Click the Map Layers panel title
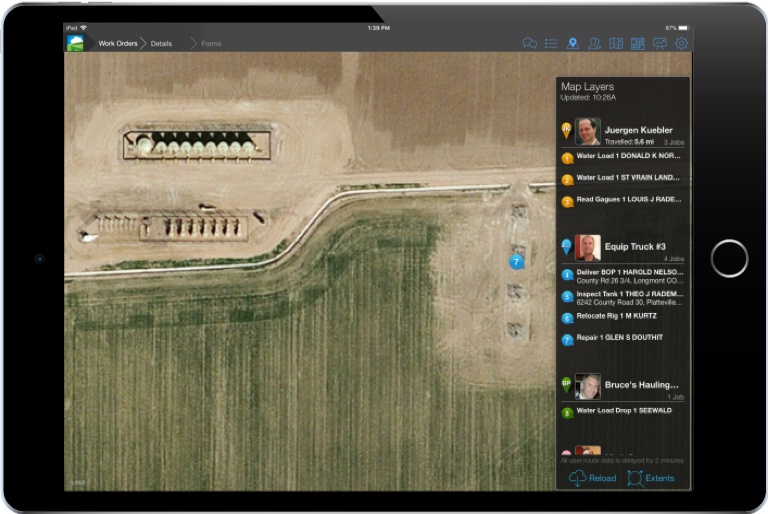Screen dimensions: 768x514 587,87
